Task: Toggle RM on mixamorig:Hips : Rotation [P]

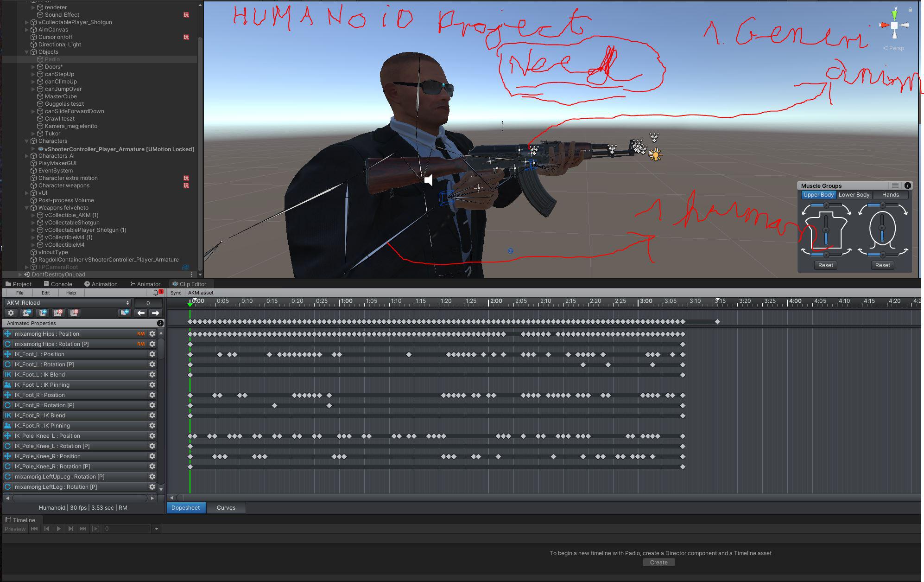Action: coord(141,344)
